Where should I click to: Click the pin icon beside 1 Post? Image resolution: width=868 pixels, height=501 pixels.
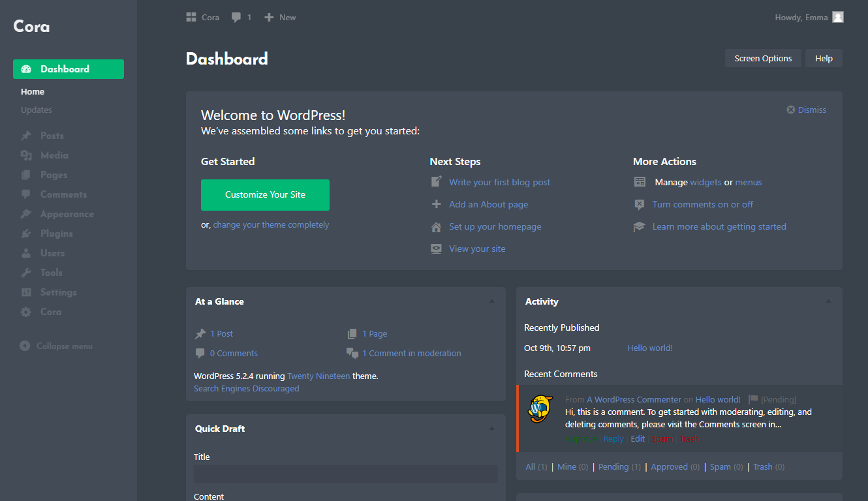click(200, 334)
